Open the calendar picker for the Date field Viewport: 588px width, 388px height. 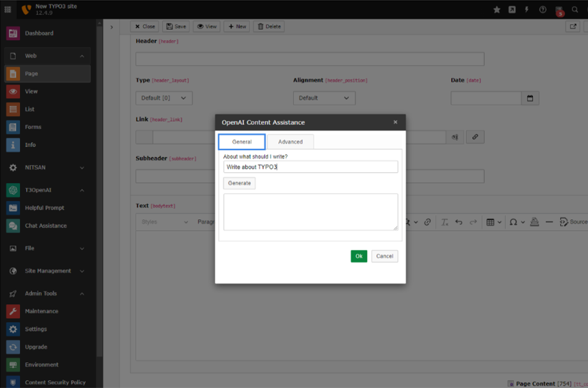pos(530,98)
